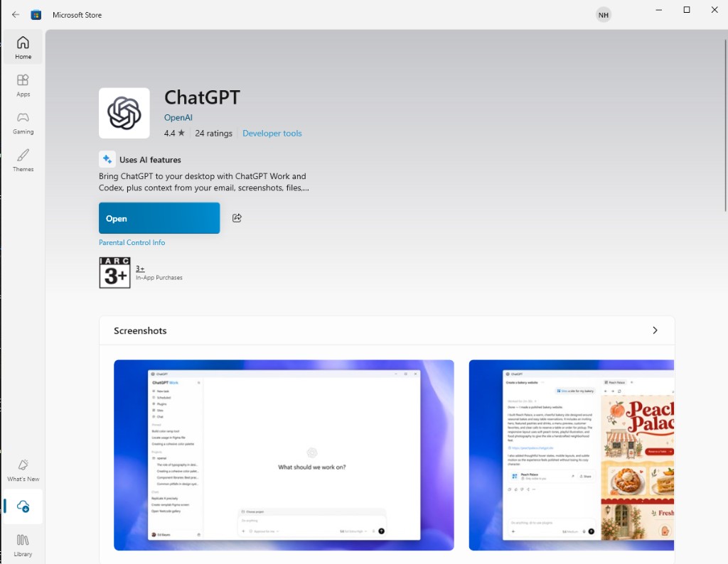This screenshot has width=728, height=564.
Task: Open What's New in sidebar
Action: (23, 470)
